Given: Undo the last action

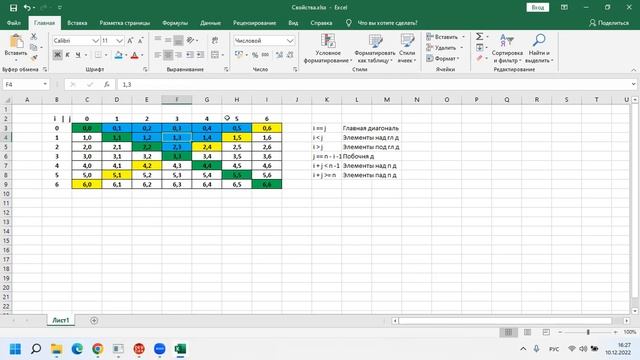Looking at the screenshot, I should 27,7.
